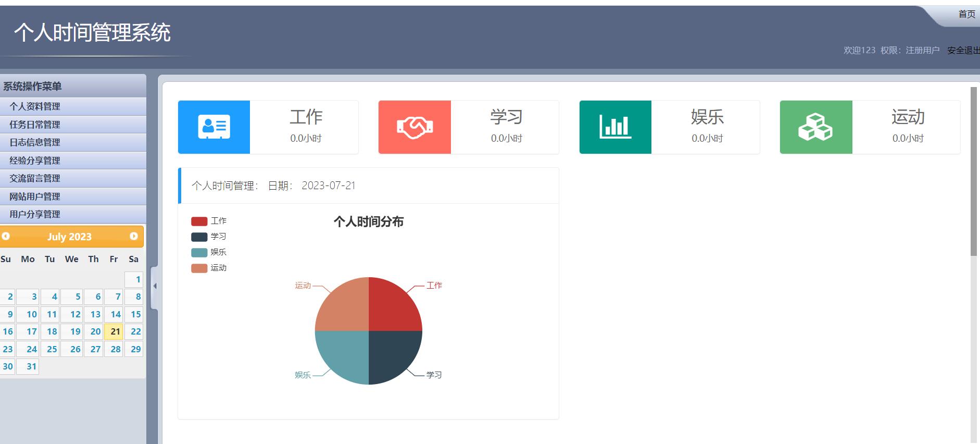The height and width of the screenshot is (444, 980).
Task: Click the date 2023-07-21 text
Action: 329,186
